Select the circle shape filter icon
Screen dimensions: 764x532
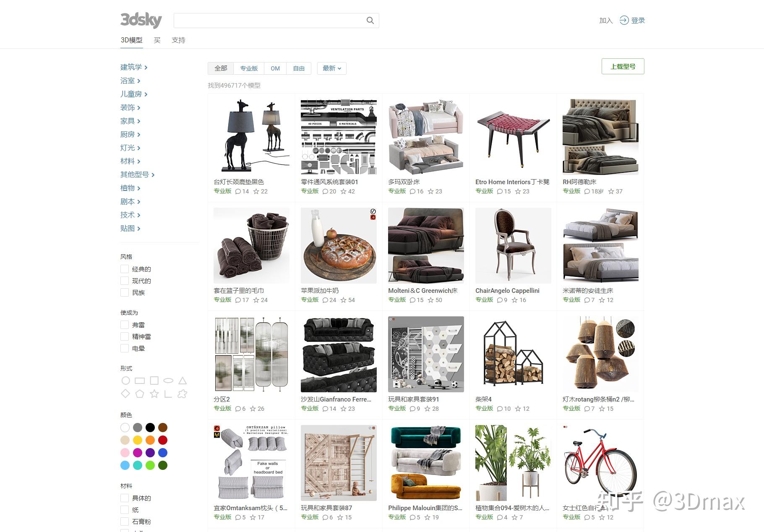125,381
